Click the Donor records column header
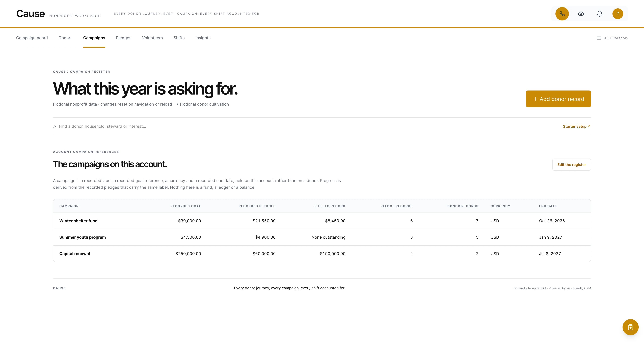The width and height of the screenshot is (644, 362). coord(463,206)
